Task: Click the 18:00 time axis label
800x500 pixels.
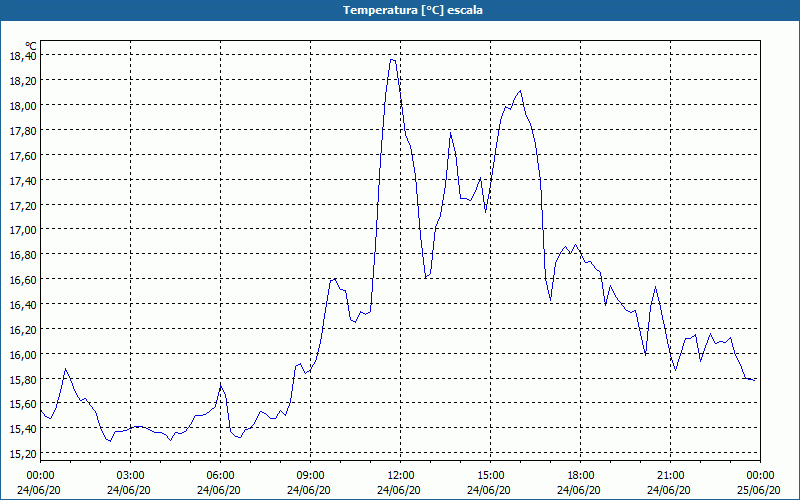Action: [581, 476]
